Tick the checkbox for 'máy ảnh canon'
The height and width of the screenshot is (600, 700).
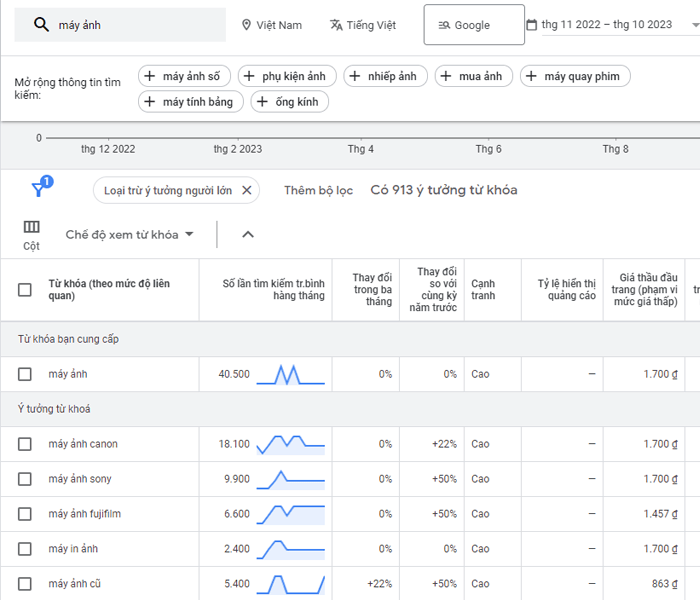[25, 444]
